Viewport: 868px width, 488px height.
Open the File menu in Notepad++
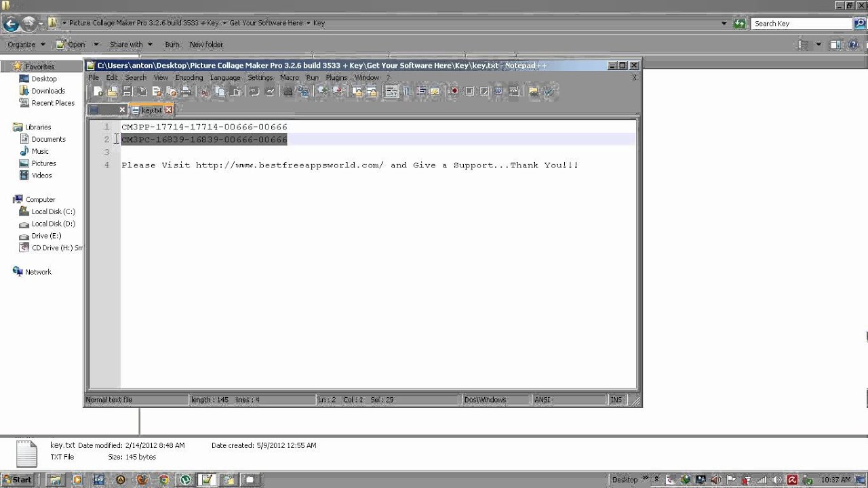pos(94,78)
